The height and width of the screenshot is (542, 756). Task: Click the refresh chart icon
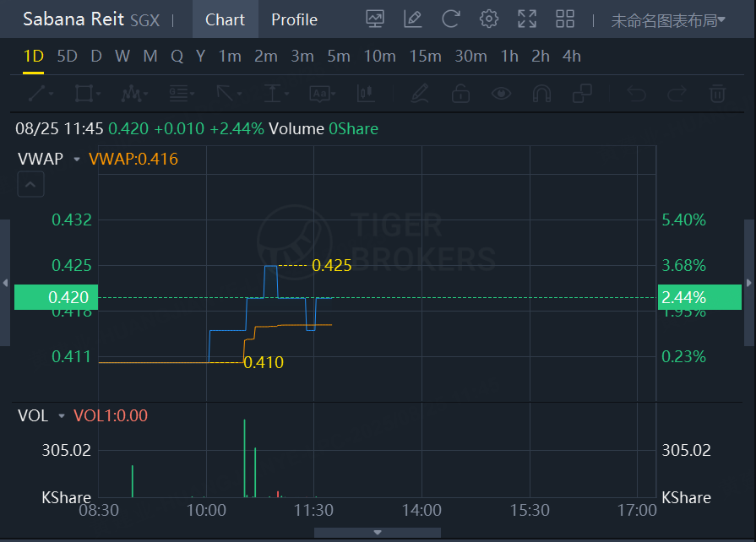click(451, 19)
